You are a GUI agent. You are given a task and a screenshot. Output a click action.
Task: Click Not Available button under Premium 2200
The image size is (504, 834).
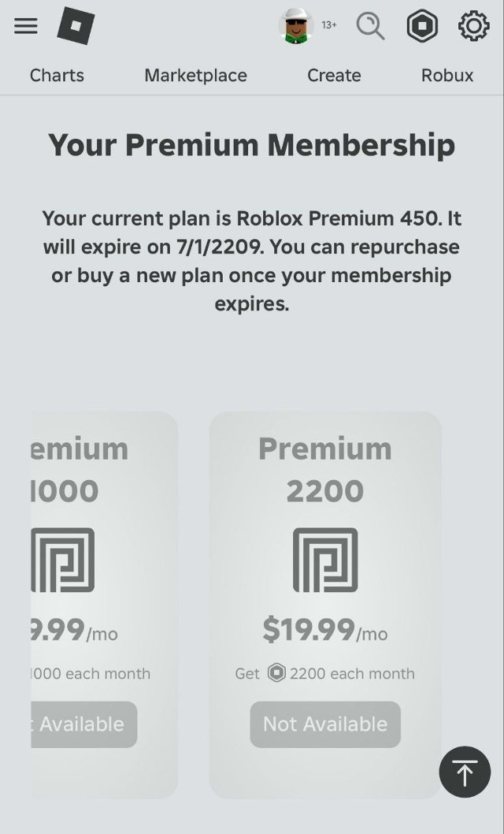point(325,724)
